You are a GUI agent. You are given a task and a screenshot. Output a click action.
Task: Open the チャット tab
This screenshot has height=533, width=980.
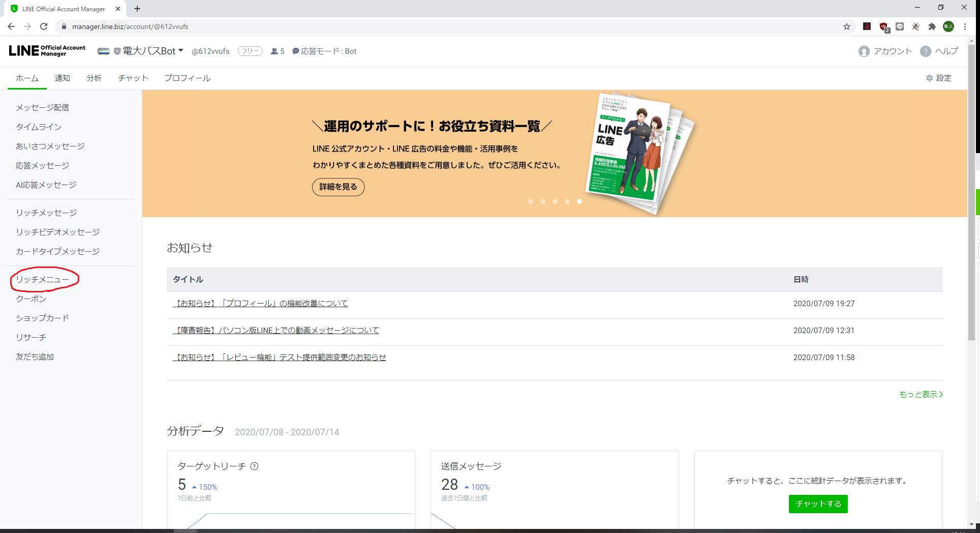(x=133, y=78)
